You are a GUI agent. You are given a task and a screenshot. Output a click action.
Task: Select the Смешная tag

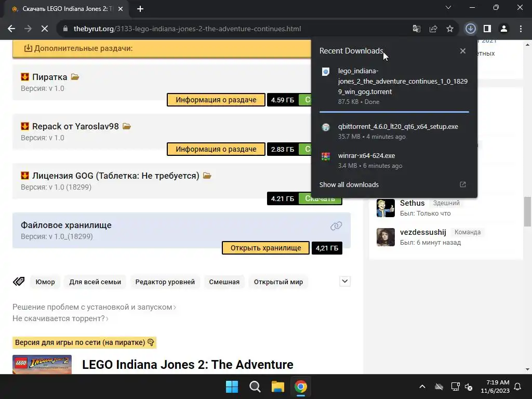pos(224,282)
